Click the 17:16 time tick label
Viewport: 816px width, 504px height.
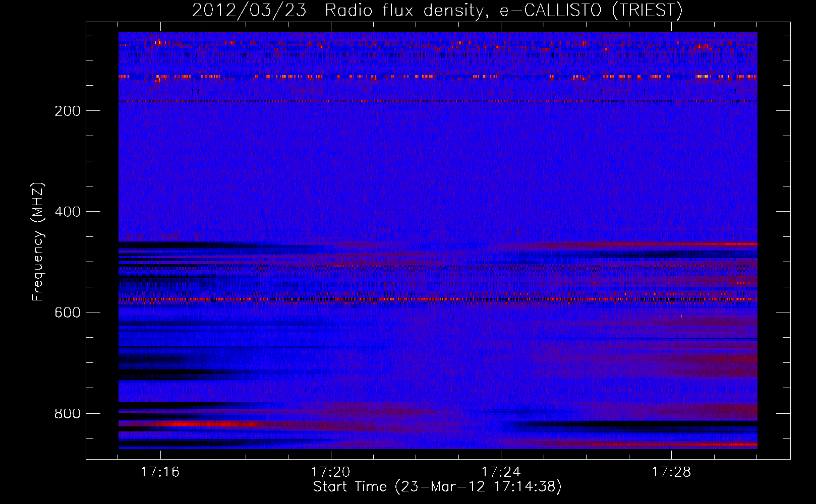160,472
